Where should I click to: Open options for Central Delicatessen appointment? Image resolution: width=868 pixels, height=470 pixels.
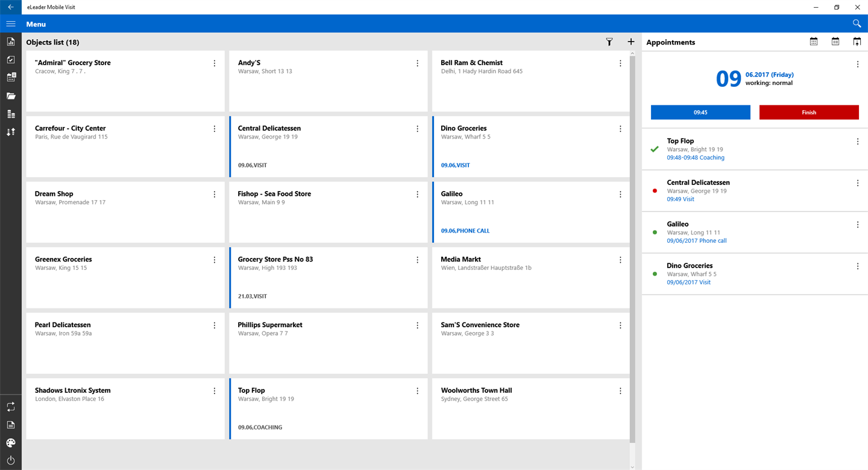pyautogui.click(x=858, y=183)
